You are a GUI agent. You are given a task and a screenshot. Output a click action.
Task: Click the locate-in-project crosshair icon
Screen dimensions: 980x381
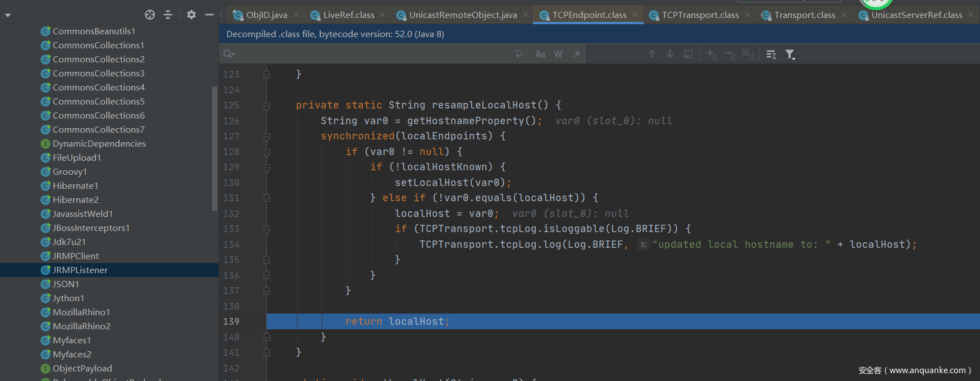[x=150, y=15]
